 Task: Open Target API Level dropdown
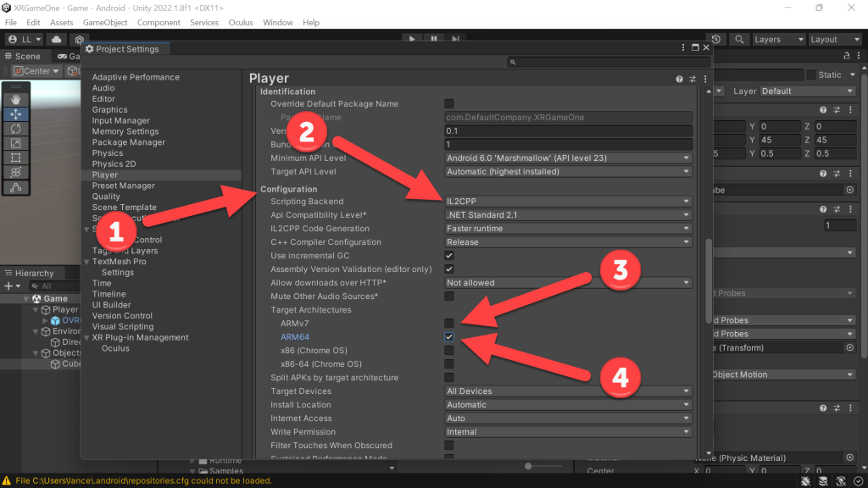[x=568, y=171]
